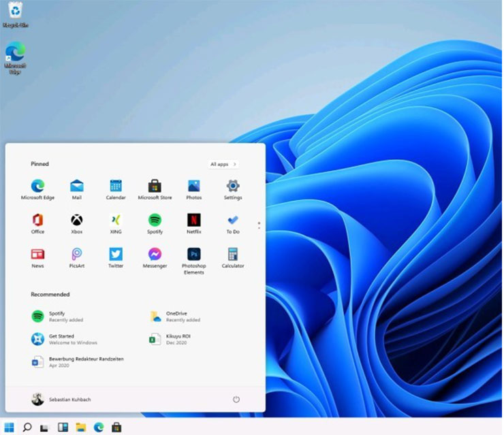Open the Twitter app
504x435 pixels.
click(116, 258)
